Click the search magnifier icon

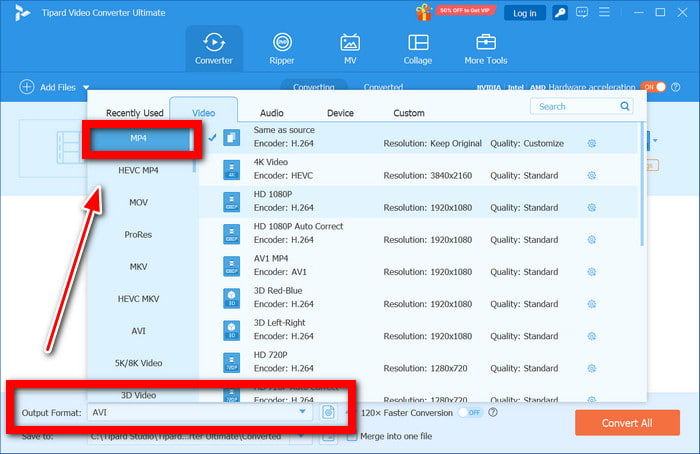(625, 106)
